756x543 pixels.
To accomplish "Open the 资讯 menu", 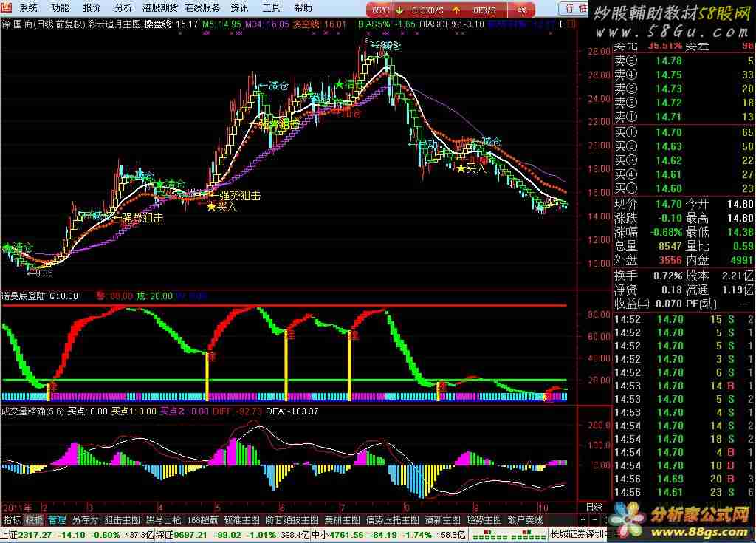I will coord(239,7).
